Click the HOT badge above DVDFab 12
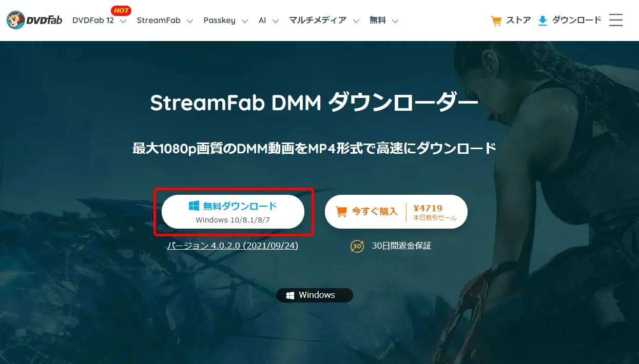Screen dimensions: 639x364 tap(121, 10)
